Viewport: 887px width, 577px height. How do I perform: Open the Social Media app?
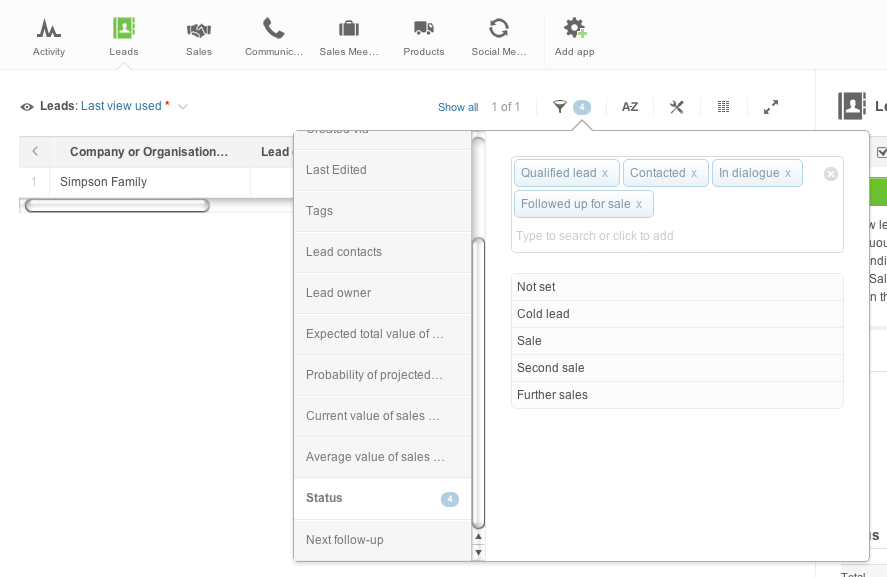coord(499,37)
